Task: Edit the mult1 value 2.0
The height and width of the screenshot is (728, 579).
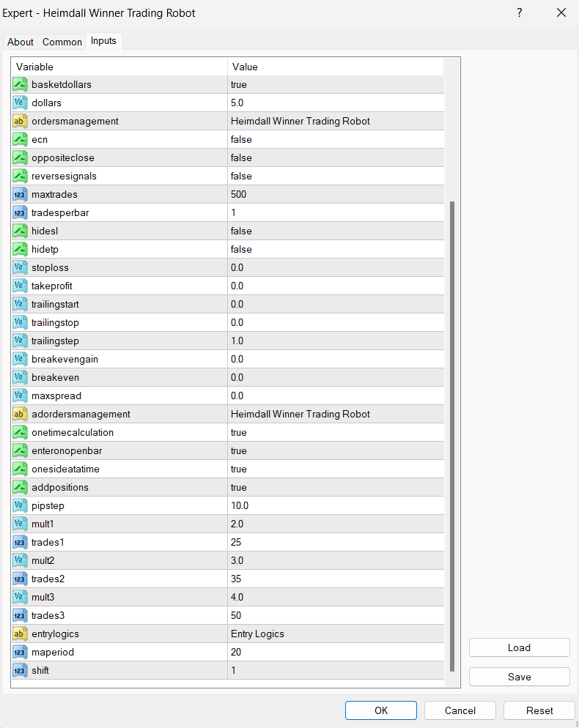Action: (x=336, y=524)
